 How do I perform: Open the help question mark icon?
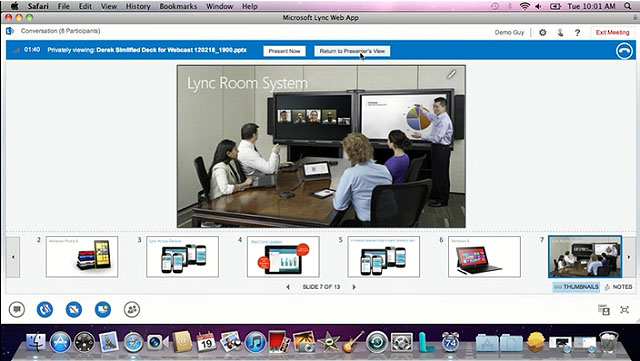(577, 33)
